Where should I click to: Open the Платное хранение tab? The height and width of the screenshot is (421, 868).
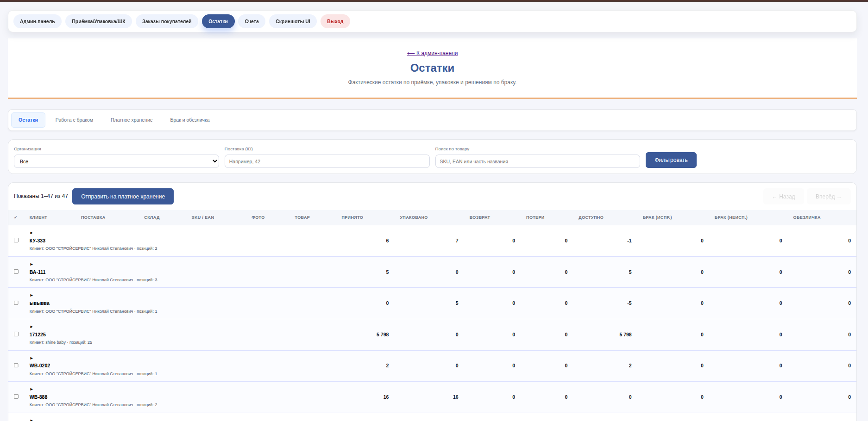coord(132,120)
